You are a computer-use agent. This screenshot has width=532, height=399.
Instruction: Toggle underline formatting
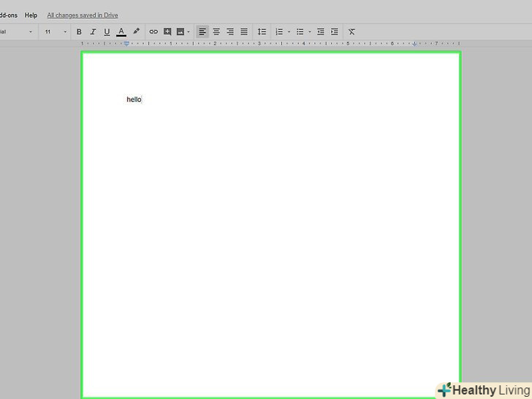click(107, 32)
